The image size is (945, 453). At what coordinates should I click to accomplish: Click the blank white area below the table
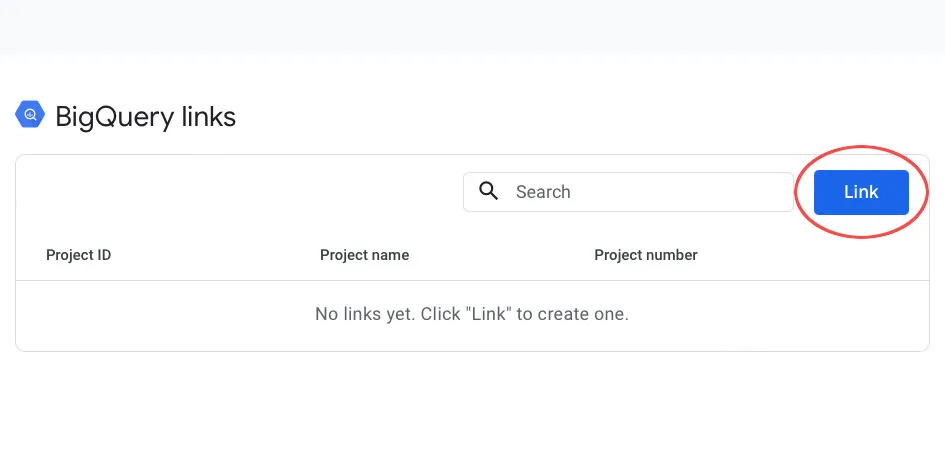coord(472,402)
